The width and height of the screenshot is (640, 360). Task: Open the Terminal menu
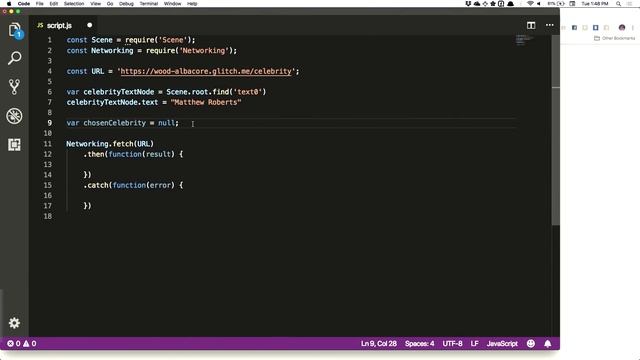coord(149,4)
